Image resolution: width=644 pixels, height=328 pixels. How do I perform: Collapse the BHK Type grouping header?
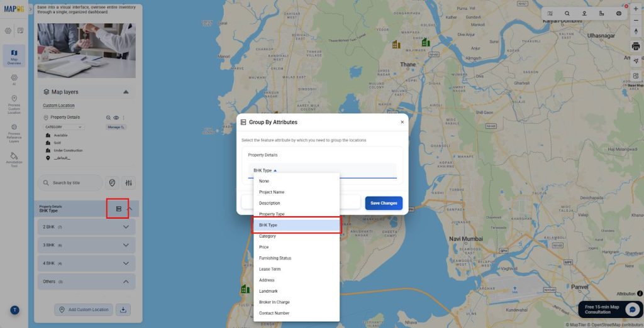tap(130, 209)
